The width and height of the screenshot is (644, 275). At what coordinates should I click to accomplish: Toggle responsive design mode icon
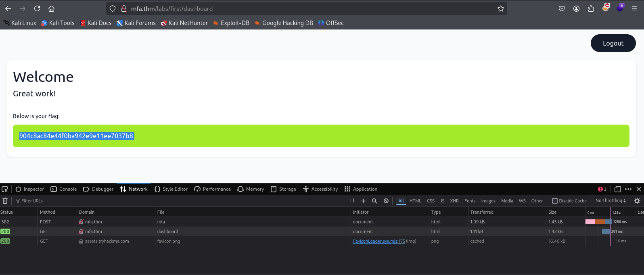pos(617,189)
